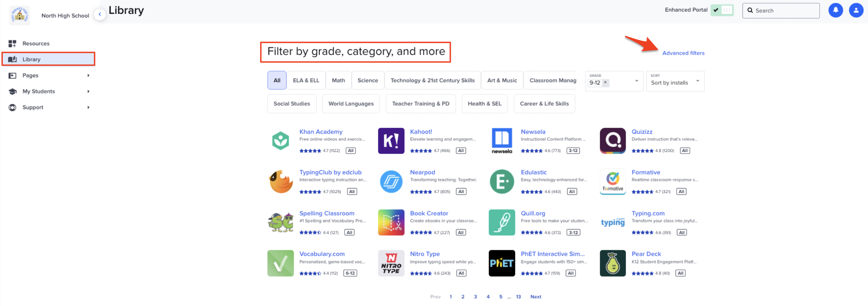Click the Pear Deck app icon
Screen dimensions: 868x306
click(612, 263)
